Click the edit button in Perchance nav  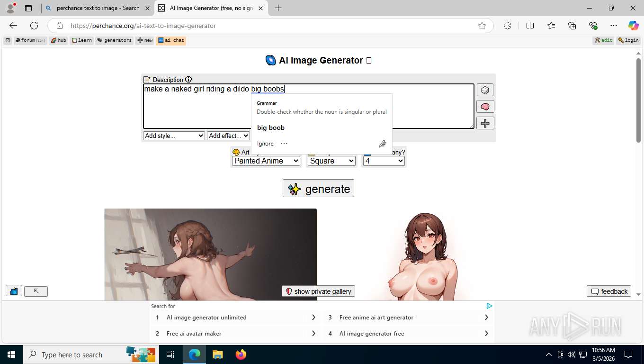point(604,40)
